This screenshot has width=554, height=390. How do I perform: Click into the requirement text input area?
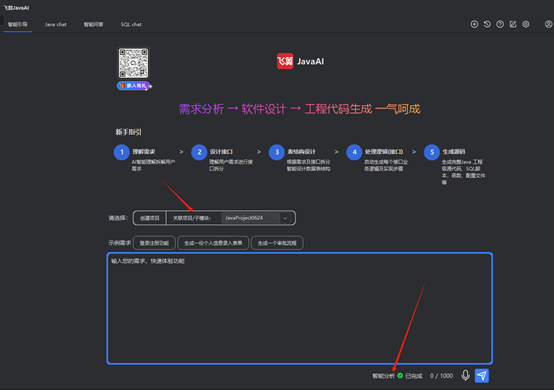pos(300,308)
